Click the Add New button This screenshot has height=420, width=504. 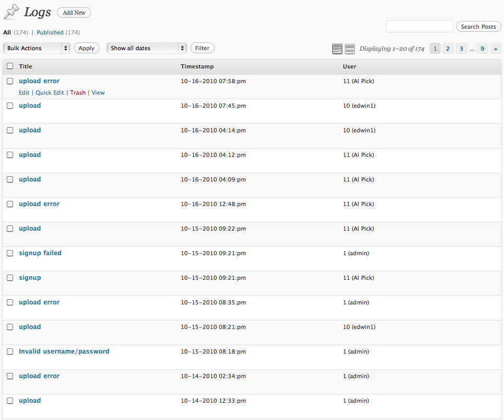click(x=74, y=13)
